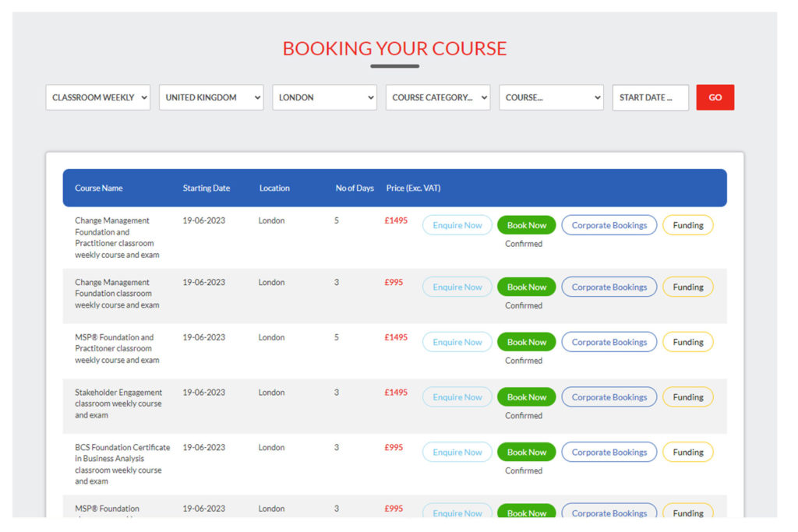Enquire Now about MSP Foundation and Practitioner course

457,342
